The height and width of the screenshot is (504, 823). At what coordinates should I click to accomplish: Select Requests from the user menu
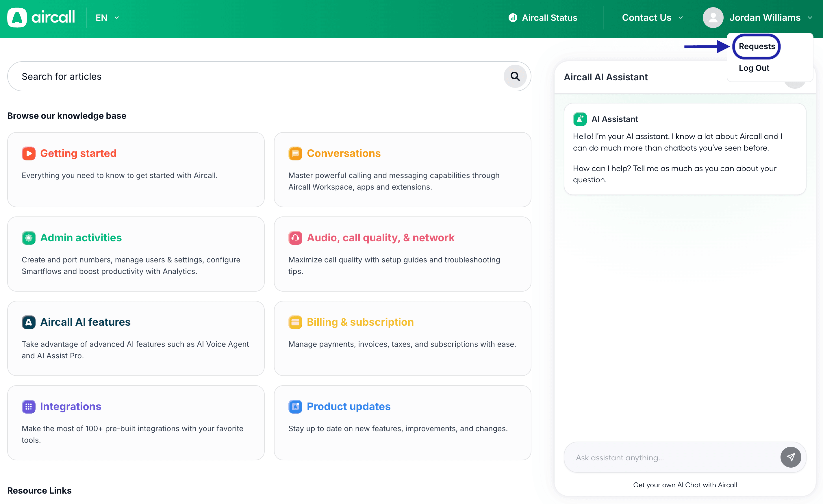[x=757, y=47]
